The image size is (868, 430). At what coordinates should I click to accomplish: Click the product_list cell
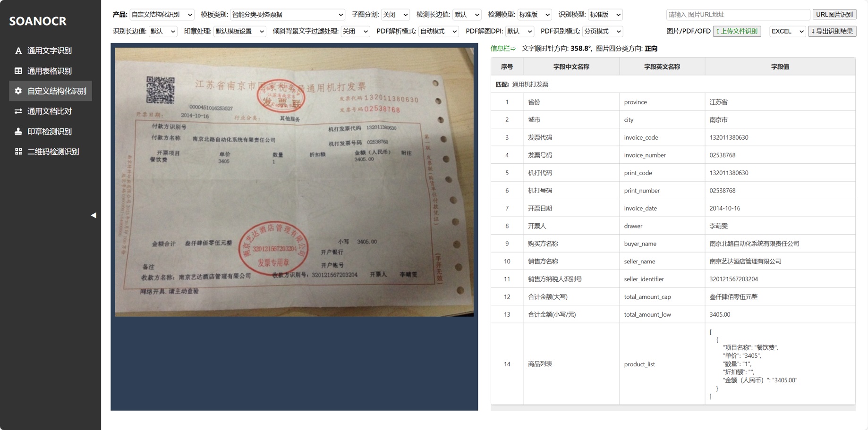pyautogui.click(x=662, y=364)
